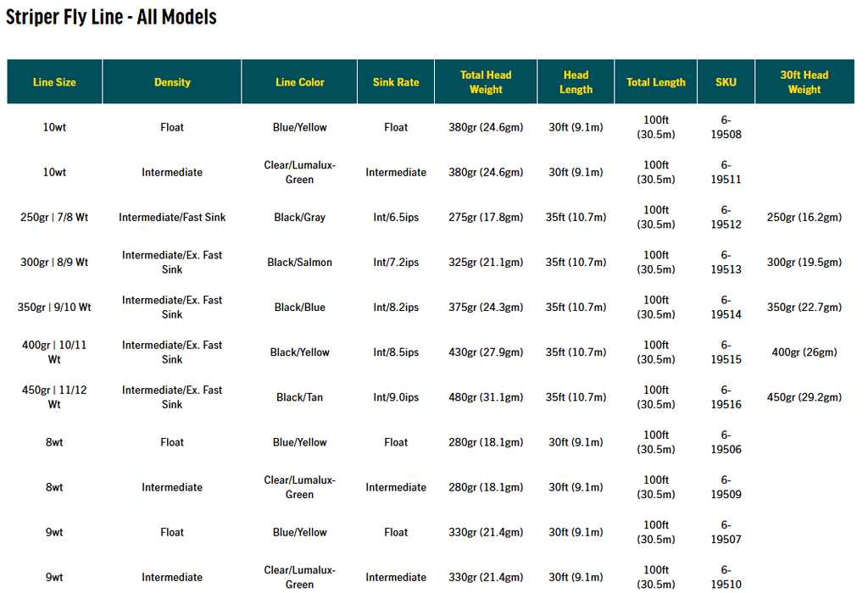The width and height of the screenshot is (868, 593).
Task: Click the 250gr | 7/8 Wt cell
Action: 54,218
